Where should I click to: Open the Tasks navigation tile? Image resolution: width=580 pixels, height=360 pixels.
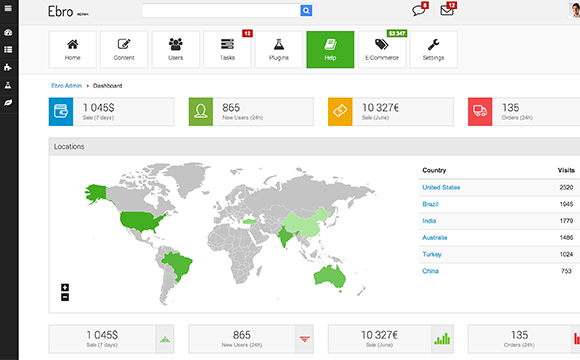pos(227,50)
